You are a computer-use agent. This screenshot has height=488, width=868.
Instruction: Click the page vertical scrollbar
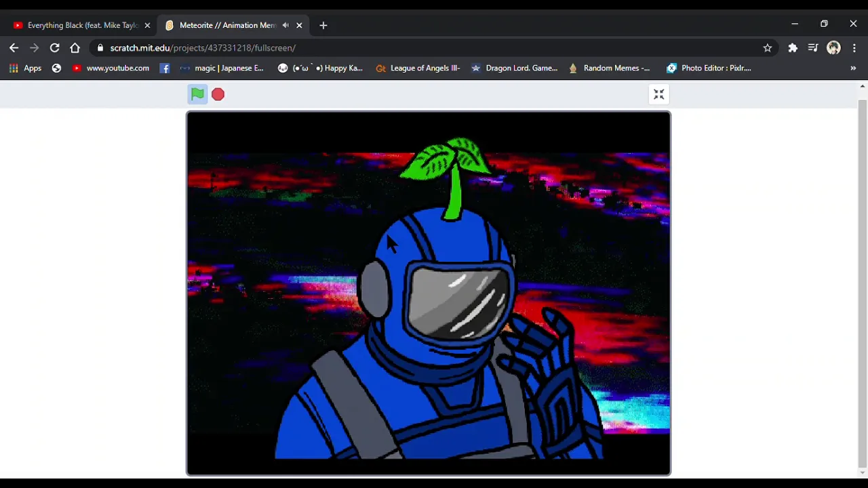pos(863,285)
